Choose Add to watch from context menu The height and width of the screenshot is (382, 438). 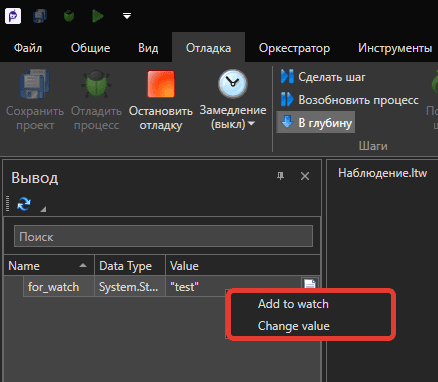click(x=293, y=304)
